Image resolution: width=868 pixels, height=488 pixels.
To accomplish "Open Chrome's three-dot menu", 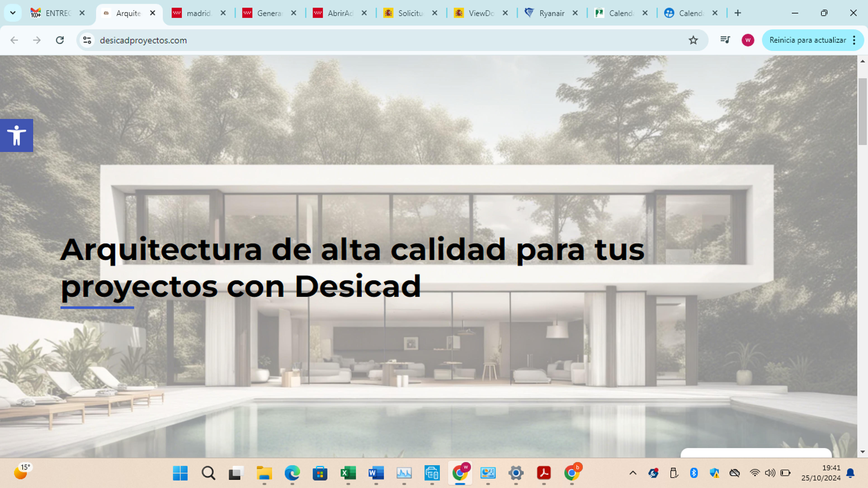I will point(854,40).
